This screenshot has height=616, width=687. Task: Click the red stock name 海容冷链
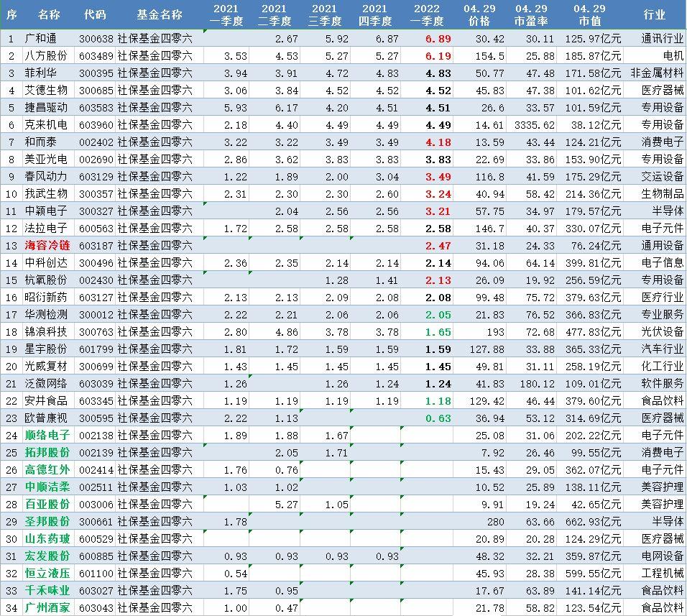47,245
